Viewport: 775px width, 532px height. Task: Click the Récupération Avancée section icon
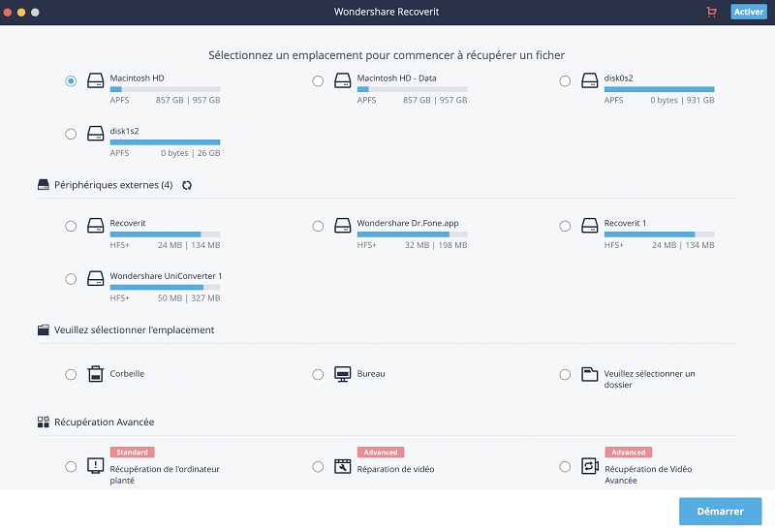[x=44, y=422]
